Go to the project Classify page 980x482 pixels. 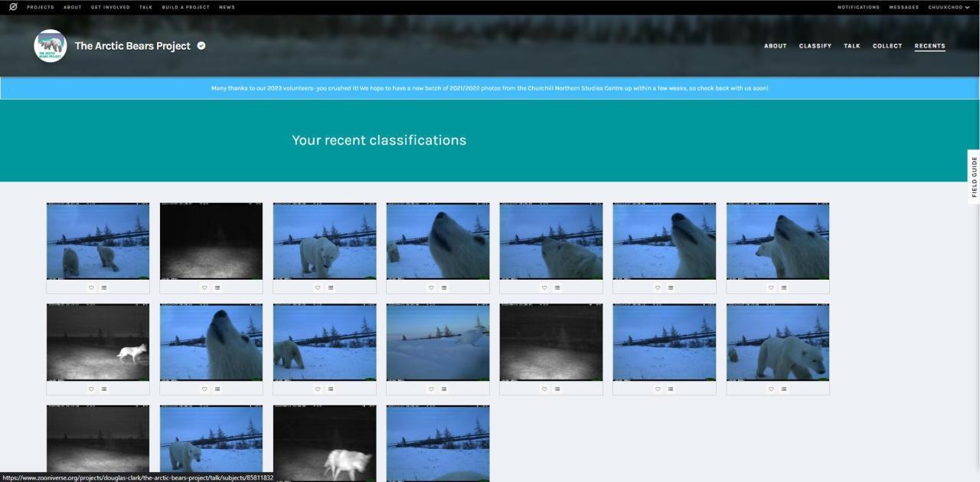pos(815,46)
